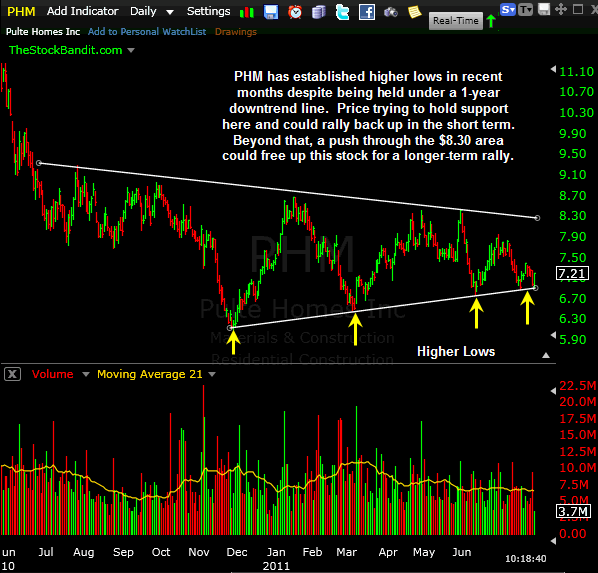Open the database stack icon

click(x=318, y=12)
